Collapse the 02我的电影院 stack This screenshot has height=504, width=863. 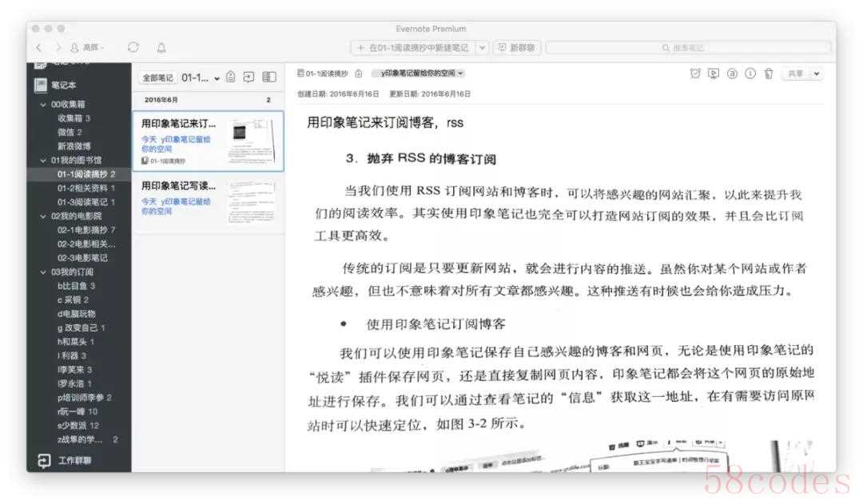43,216
